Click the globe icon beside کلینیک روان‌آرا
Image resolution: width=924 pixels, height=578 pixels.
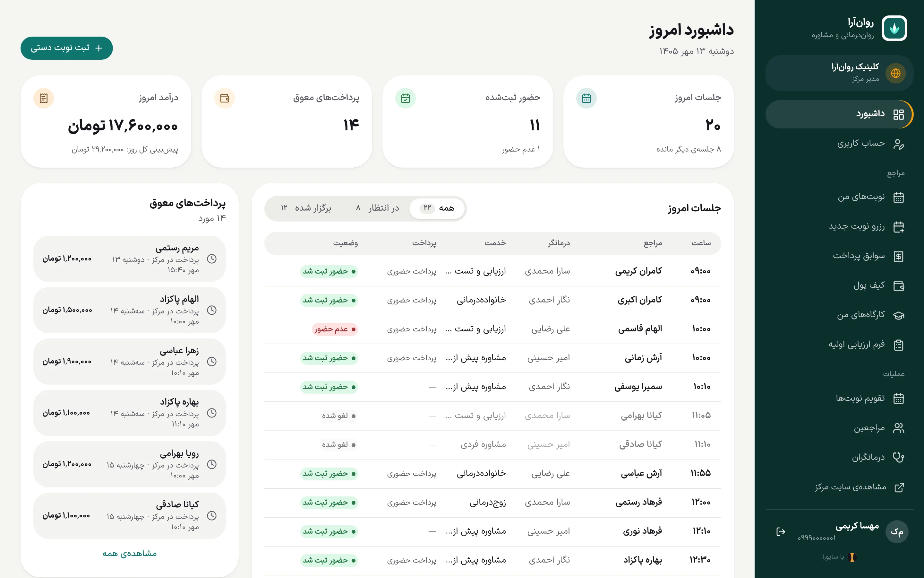click(895, 73)
